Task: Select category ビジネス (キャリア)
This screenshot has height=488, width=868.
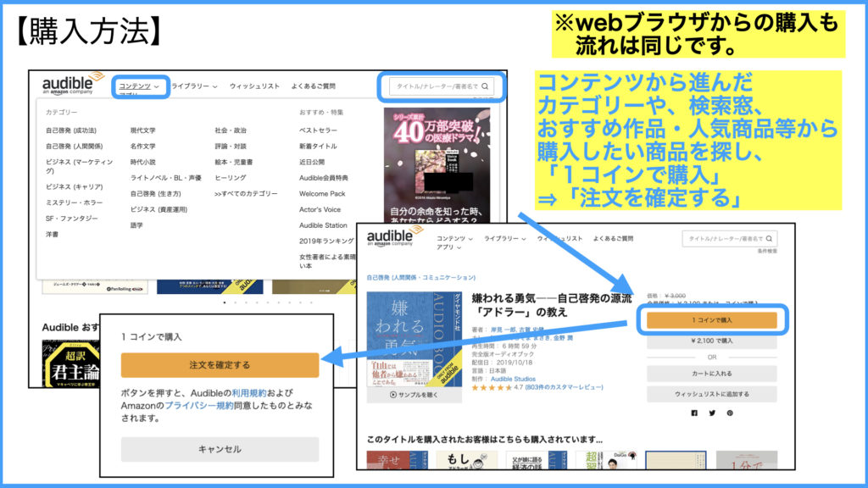Action: coord(75,187)
